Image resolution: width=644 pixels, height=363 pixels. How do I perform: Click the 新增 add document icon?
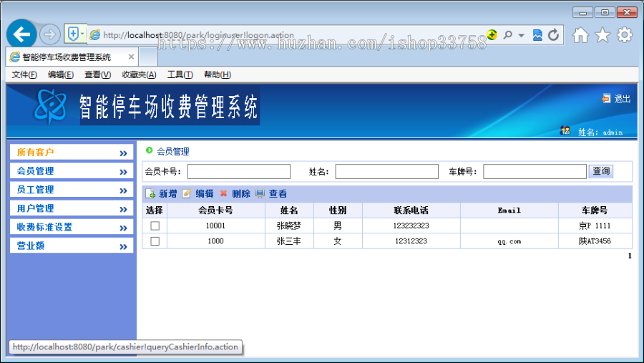pos(150,193)
